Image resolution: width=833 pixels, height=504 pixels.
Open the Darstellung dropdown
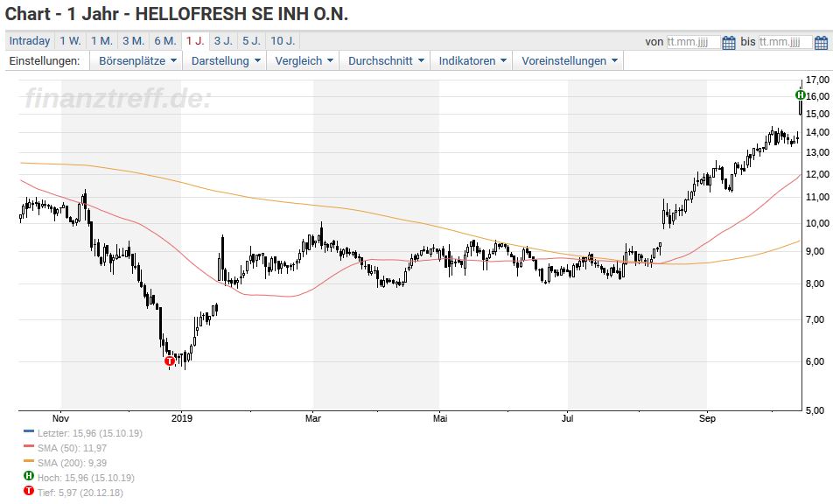[x=225, y=60]
